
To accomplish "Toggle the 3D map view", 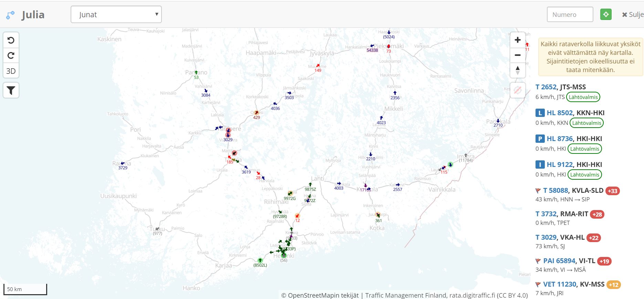I will [x=11, y=71].
